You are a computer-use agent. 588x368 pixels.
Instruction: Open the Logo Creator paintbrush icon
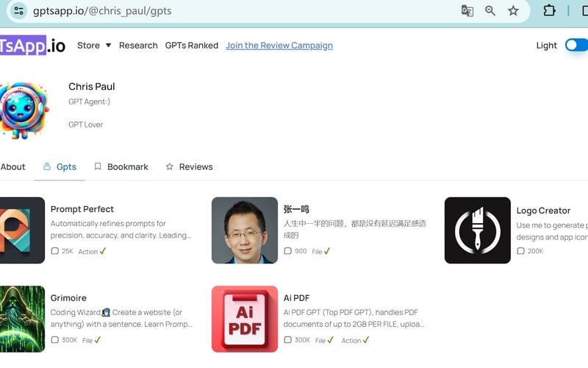point(477,230)
